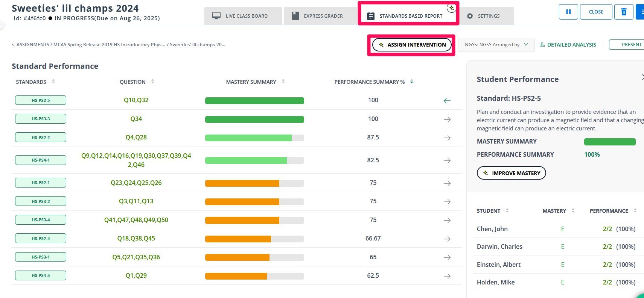
Task: Open details arrow for HS-PS3-4 row
Action: coord(447,221)
